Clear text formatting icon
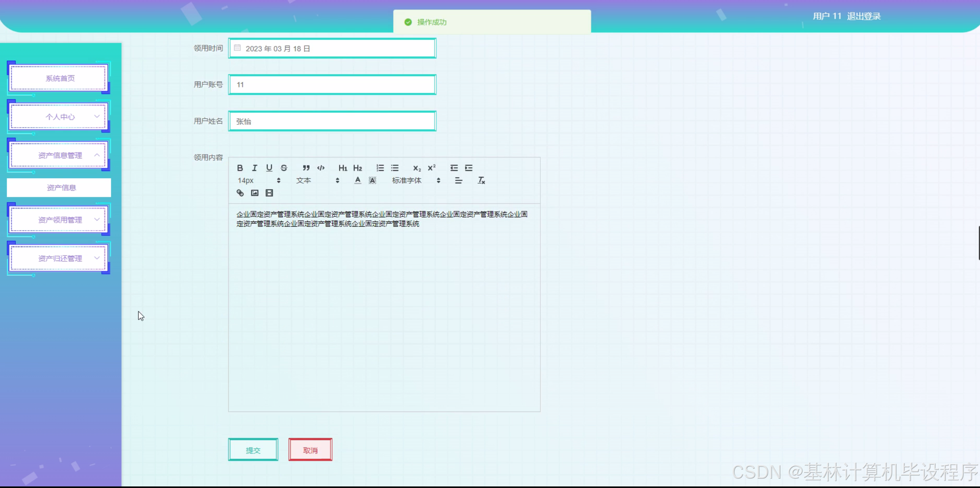 (481, 180)
